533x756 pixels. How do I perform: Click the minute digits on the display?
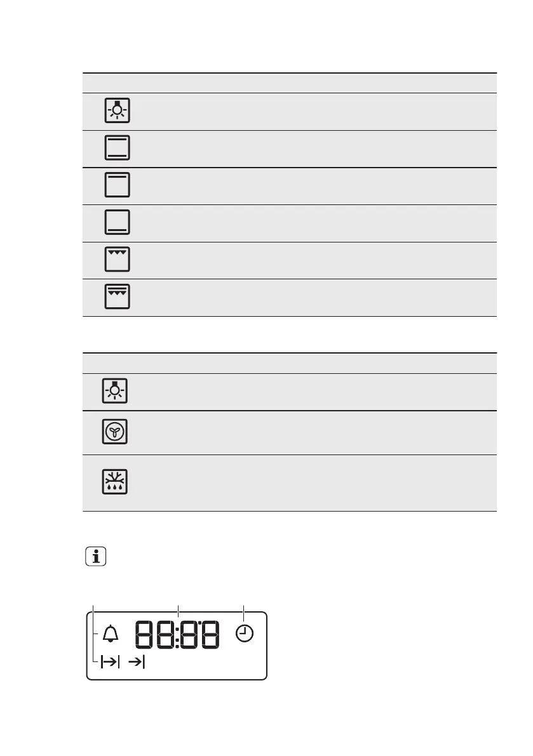tap(199, 635)
